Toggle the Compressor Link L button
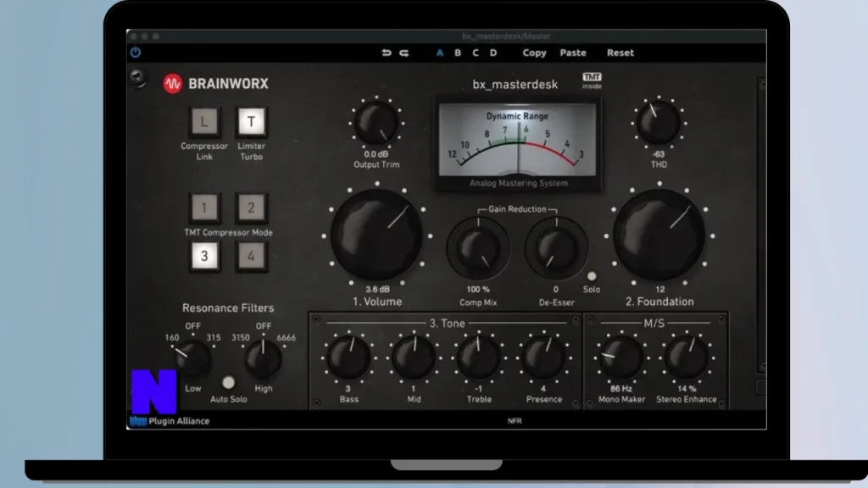This screenshot has width=868, height=488. (x=204, y=122)
